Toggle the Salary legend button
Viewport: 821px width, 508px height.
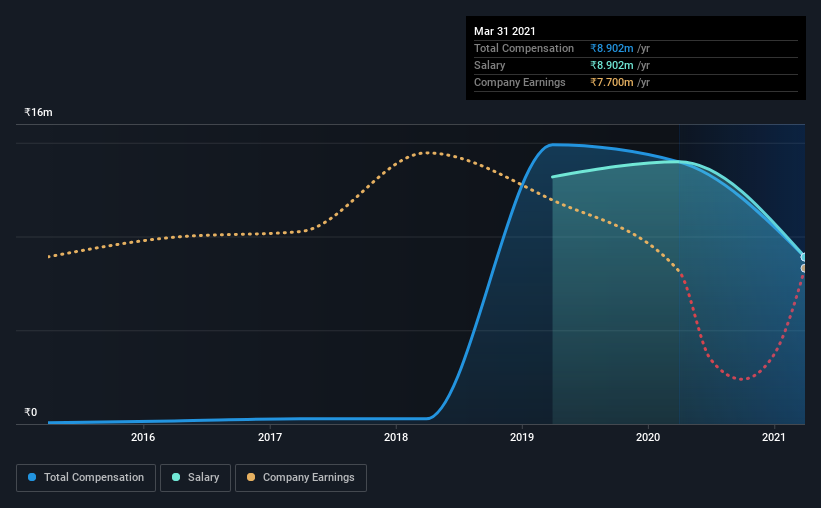point(195,478)
